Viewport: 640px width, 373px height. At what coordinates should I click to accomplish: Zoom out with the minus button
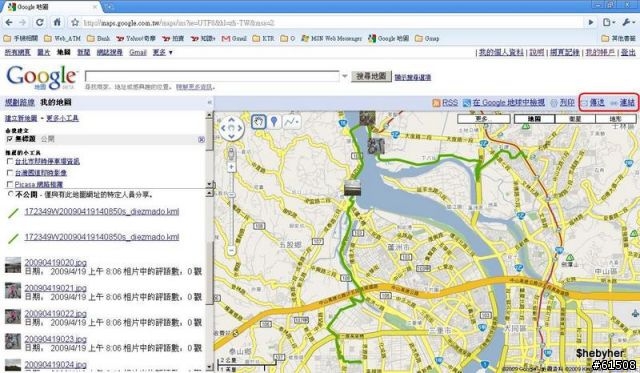pos(231,250)
